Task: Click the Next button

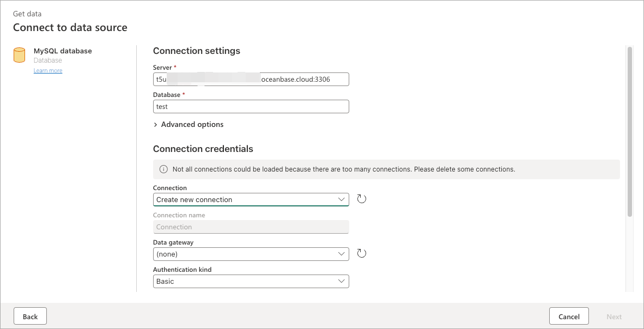Action: tap(614, 316)
